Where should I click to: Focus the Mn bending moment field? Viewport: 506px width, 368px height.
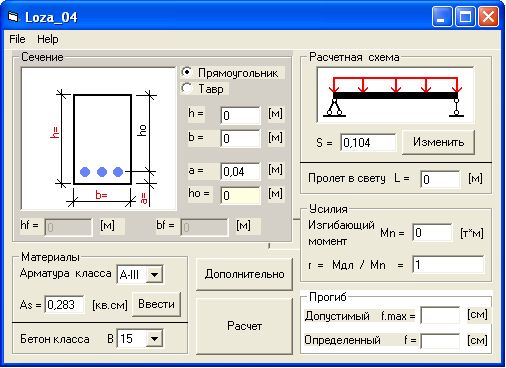432,232
